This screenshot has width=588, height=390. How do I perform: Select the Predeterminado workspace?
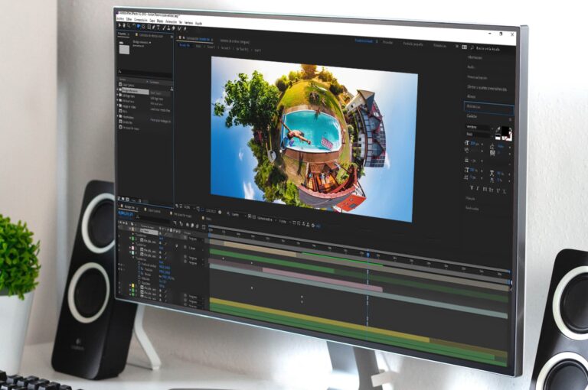tap(363, 41)
